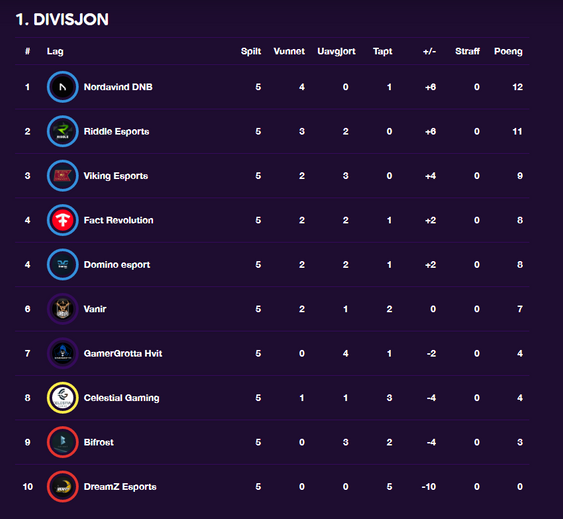Click the GamerGrotta Hvit team logo
The image size is (563, 519).
point(62,353)
